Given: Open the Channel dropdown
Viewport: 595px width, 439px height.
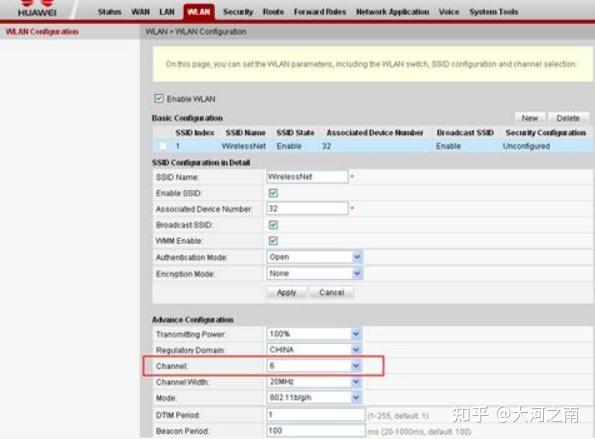Looking at the screenshot, I should pos(314,366).
